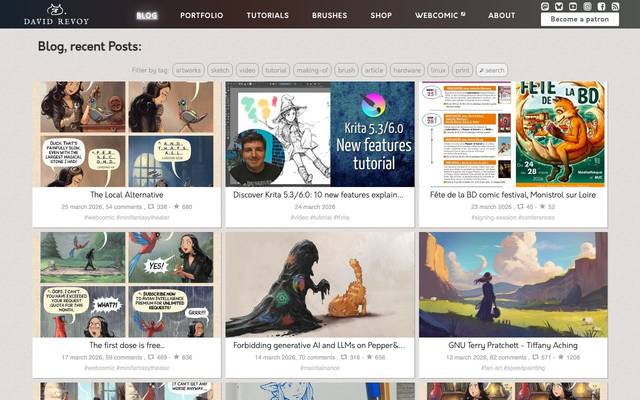Click '25 march 2026, 54 comments' text
The width and height of the screenshot is (640, 400).
coord(101,207)
